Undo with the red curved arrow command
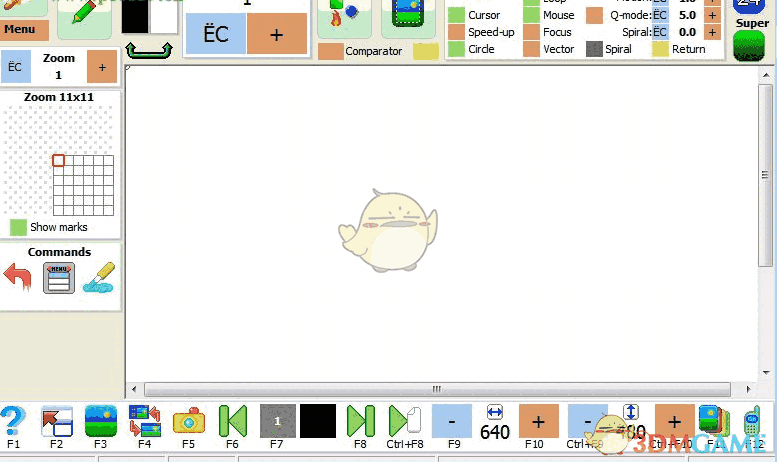This screenshot has width=777, height=462. (18, 277)
